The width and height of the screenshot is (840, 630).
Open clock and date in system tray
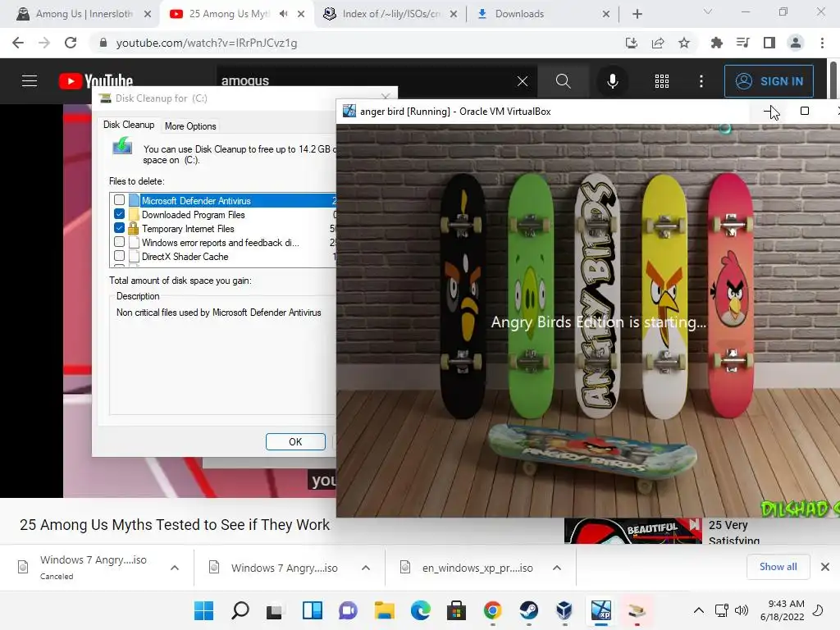coord(782,610)
